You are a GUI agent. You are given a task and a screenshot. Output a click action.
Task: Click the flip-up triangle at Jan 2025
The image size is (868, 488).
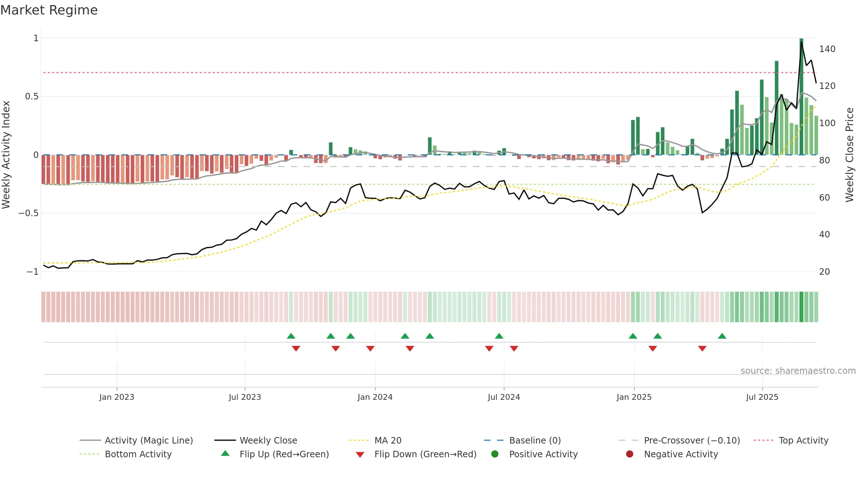tap(633, 336)
